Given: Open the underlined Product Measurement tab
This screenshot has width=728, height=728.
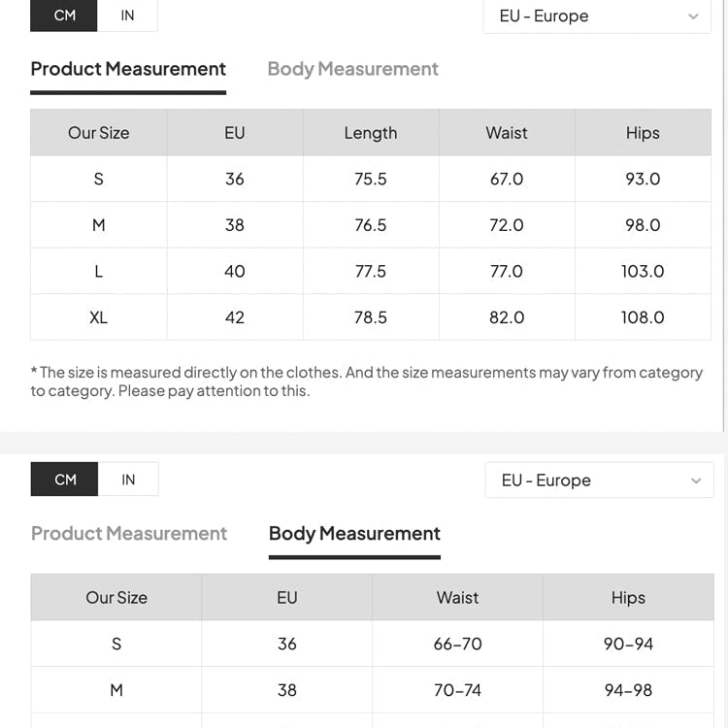Looking at the screenshot, I should [x=128, y=69].
